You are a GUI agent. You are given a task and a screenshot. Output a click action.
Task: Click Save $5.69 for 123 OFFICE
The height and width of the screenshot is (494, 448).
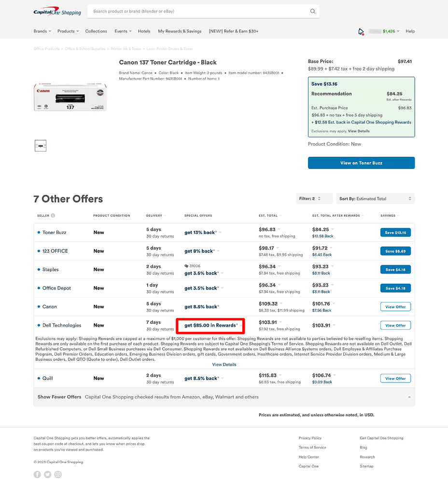pyautogui.click(x=395, y=251)
